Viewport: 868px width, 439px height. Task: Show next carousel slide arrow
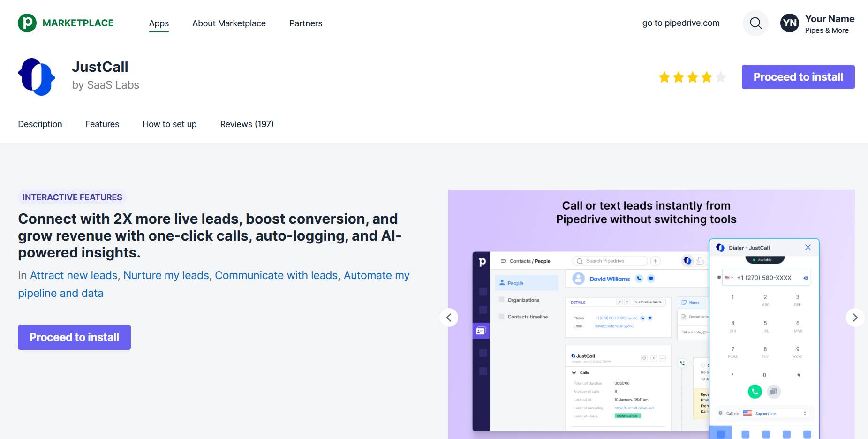click(855, 318)
